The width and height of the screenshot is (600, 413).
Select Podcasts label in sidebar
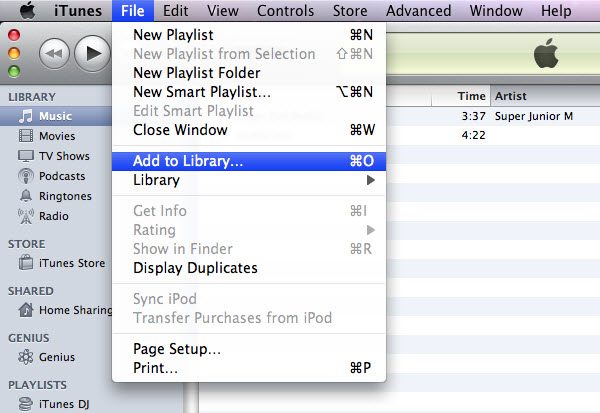tap(62, 176)
